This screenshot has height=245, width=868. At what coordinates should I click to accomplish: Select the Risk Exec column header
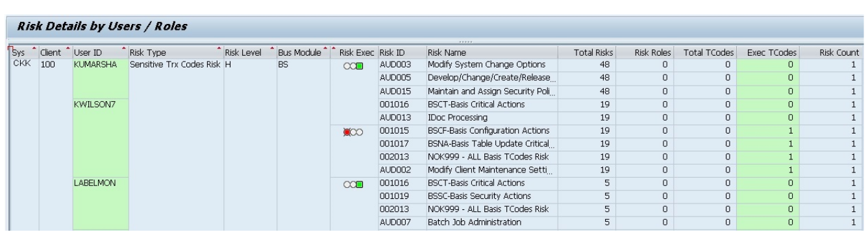tap(354, 52)
